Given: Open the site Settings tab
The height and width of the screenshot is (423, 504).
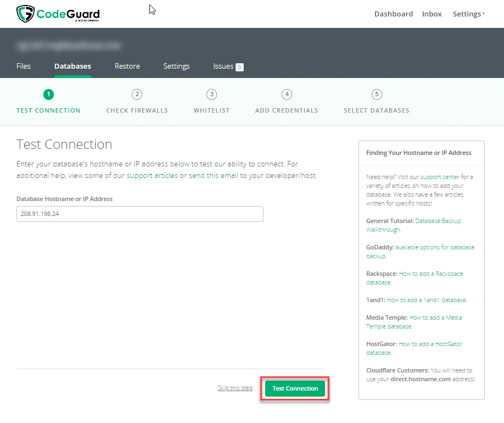Looking at the screenshot, I should pos(176,66).
